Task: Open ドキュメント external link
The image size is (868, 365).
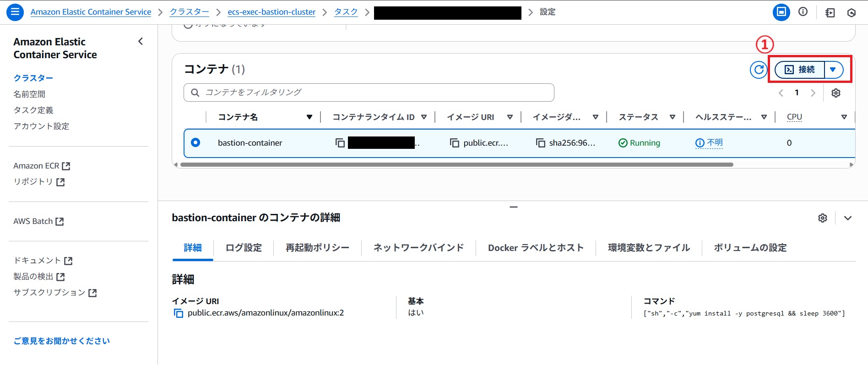Action: point(43,261)
